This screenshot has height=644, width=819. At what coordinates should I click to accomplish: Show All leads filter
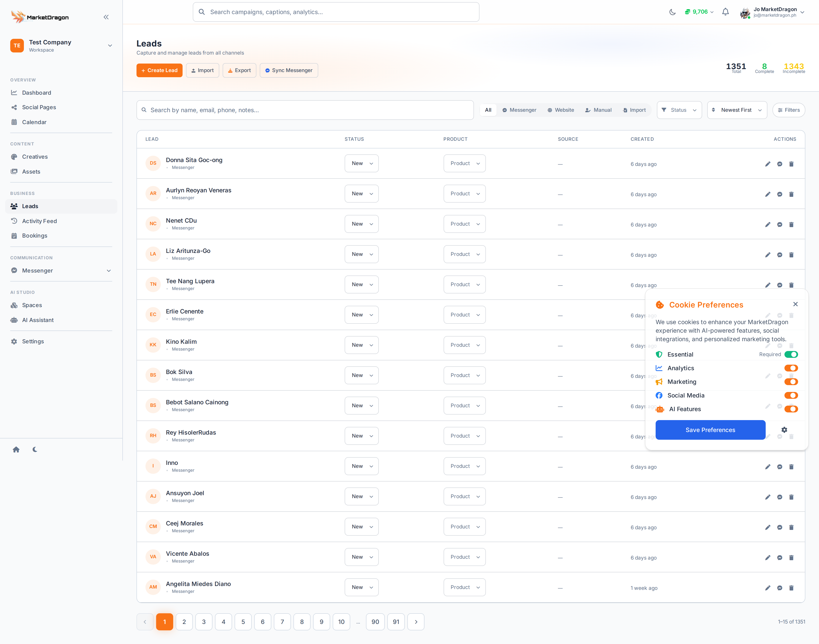coord(488,110)
